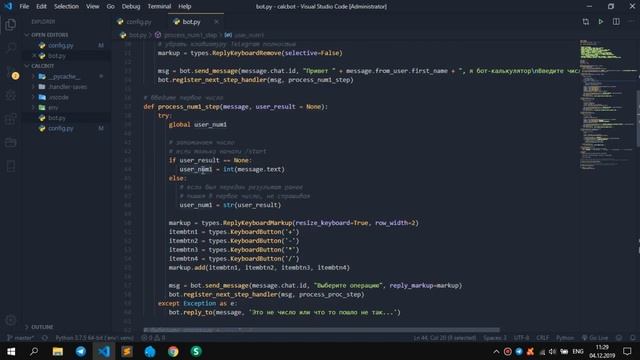Open the Selection menu
The height and width of the screenshot is (360, 640).
pos(66,7)
